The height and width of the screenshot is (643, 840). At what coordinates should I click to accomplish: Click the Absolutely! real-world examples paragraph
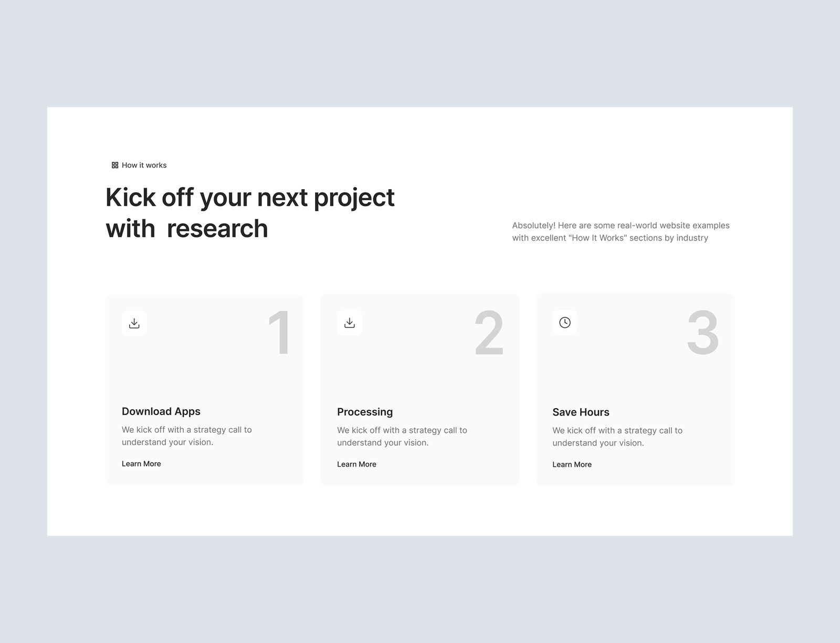tap(621, 232)
